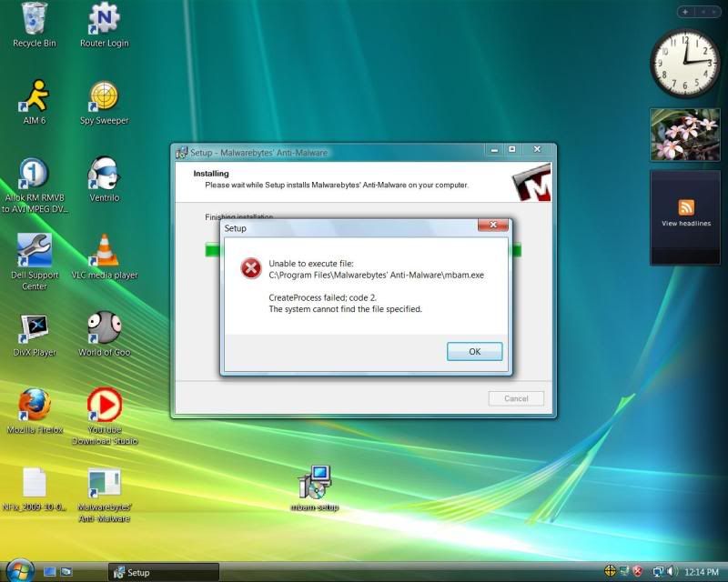The image size is (728, 582).
Task: Click the analog clock sidebar gadget
Action: [684, 63]
